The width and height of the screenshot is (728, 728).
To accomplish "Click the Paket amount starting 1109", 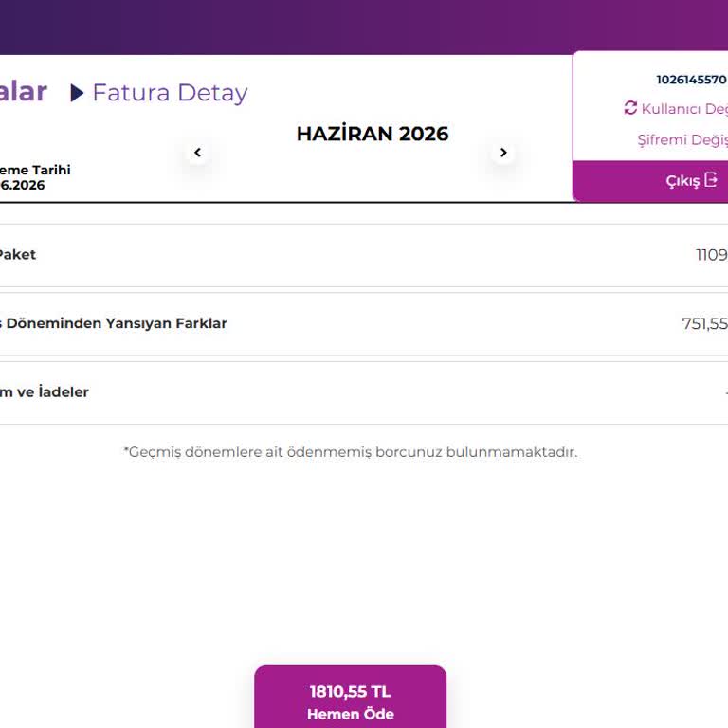I will pos(712,255).
